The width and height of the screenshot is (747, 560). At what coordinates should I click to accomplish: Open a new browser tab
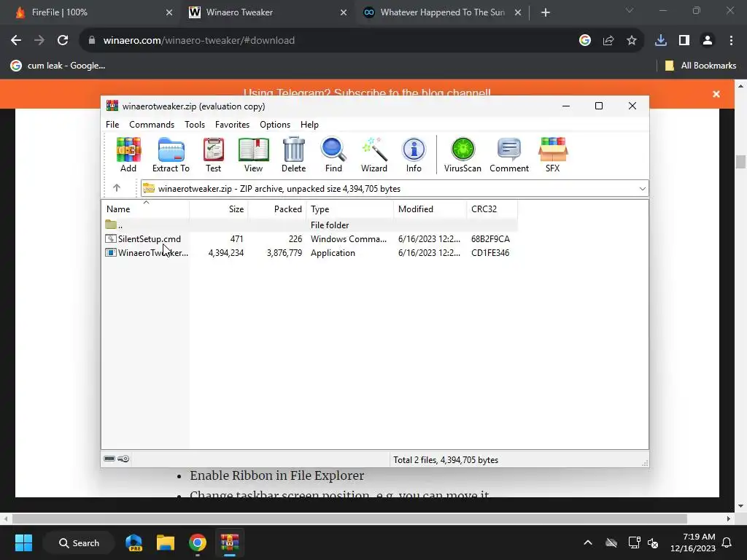(546, 13)
